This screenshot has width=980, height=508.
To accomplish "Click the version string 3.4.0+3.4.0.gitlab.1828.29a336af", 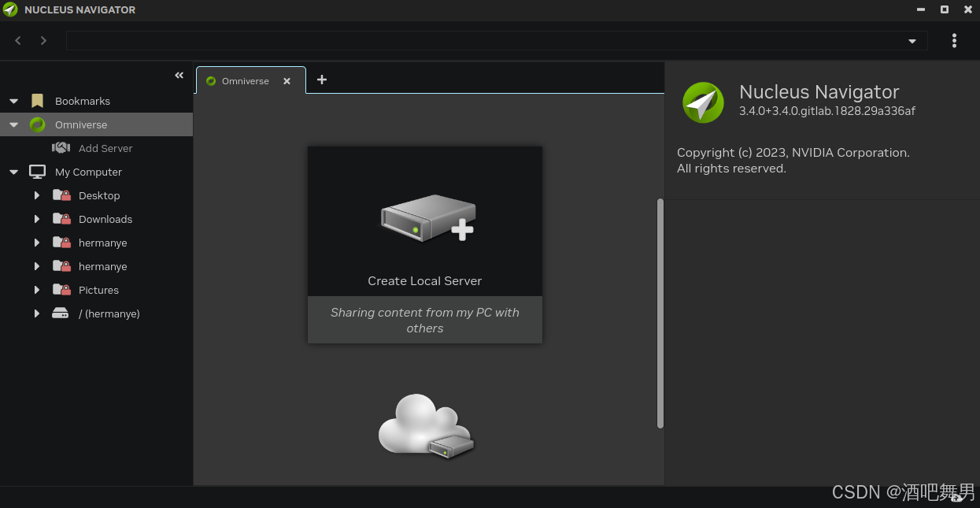I will tap(827, 111).
